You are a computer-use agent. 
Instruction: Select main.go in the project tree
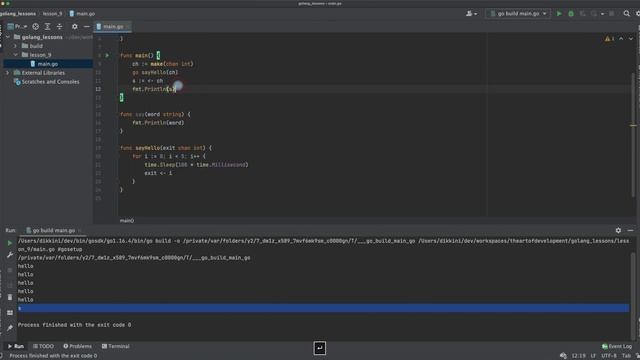click(x=48, y=64)
